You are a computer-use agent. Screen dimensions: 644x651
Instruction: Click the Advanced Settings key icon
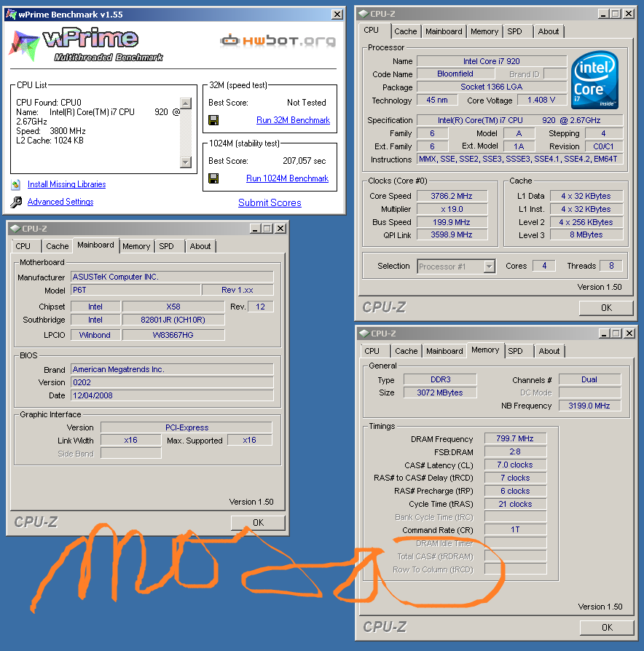[16, 202]
